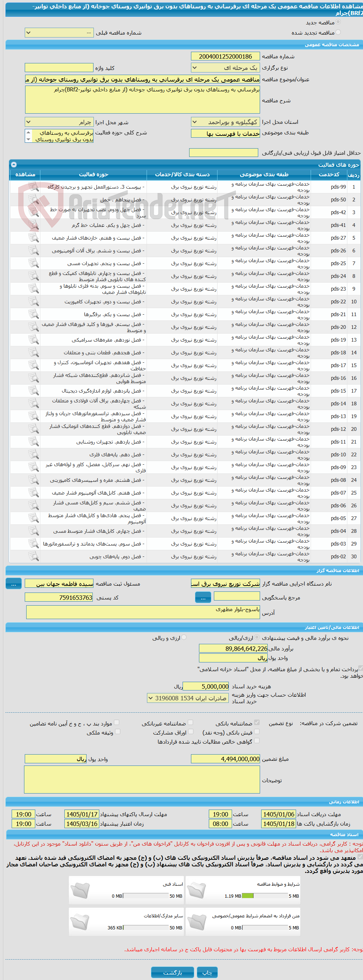The height and width of the screenshot is (980, 363).
Task: Open the متن قرارداد folder icon
Action: tap(196, 922)
